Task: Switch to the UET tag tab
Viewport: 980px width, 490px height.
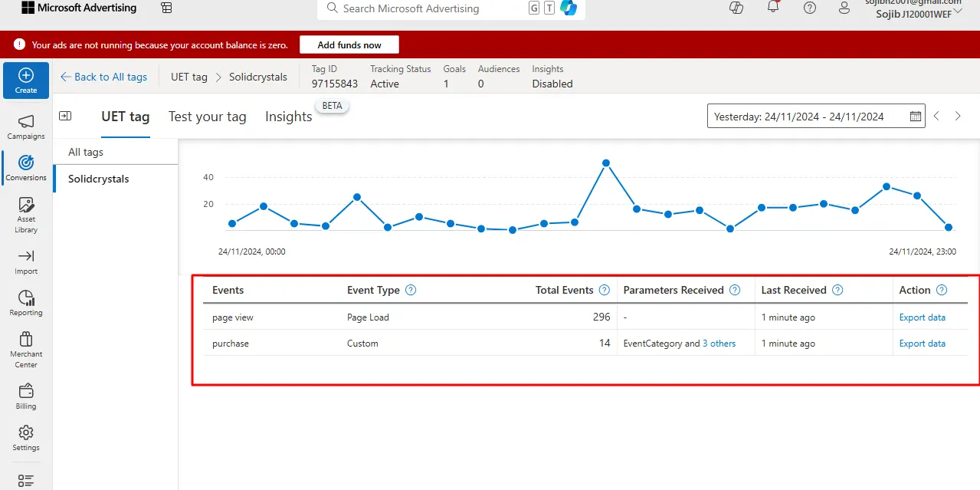Action: [126, 117]
